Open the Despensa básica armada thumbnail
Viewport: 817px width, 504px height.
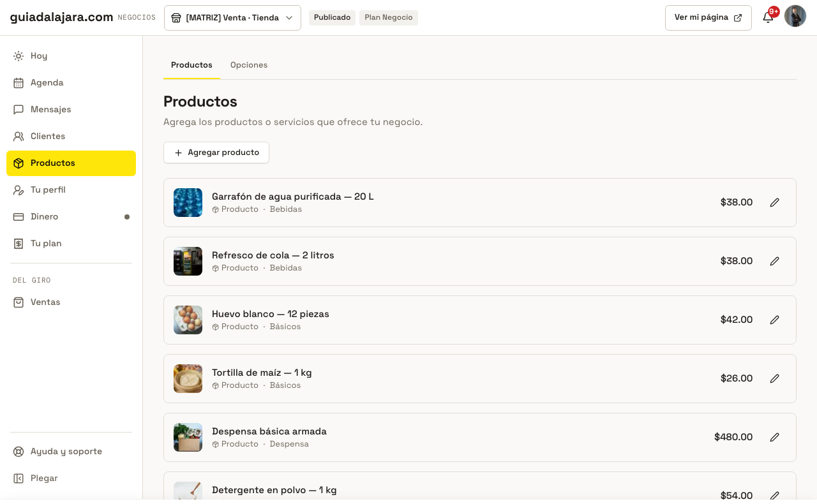[188, 437]
